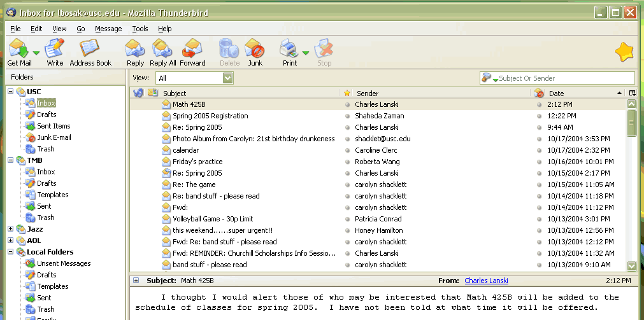
Task: Open the Help menu
Action: [x=165, y=29]
